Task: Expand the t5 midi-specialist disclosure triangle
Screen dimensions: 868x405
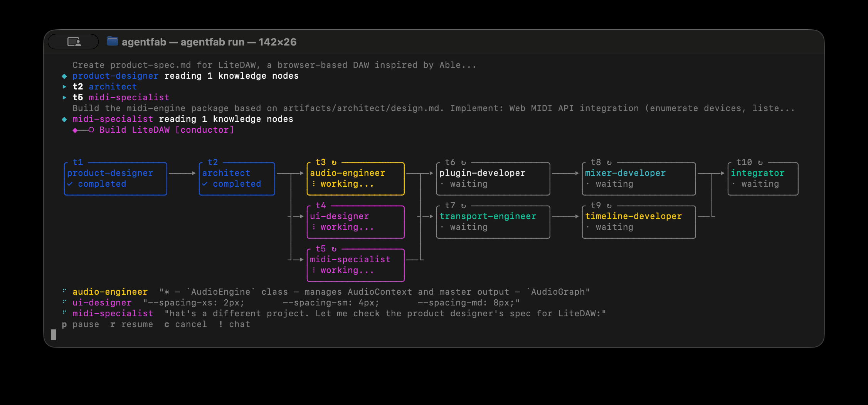Action: [x=64, y=98]
